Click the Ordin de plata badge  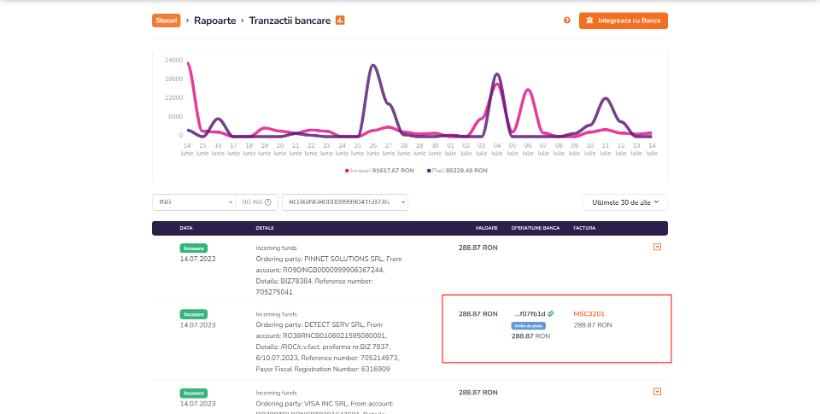[x=528, y=326]
